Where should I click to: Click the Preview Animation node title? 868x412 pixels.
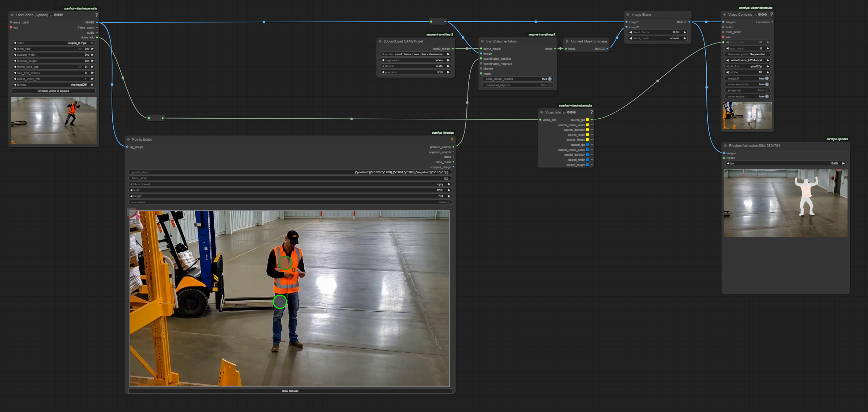point(754,146)
